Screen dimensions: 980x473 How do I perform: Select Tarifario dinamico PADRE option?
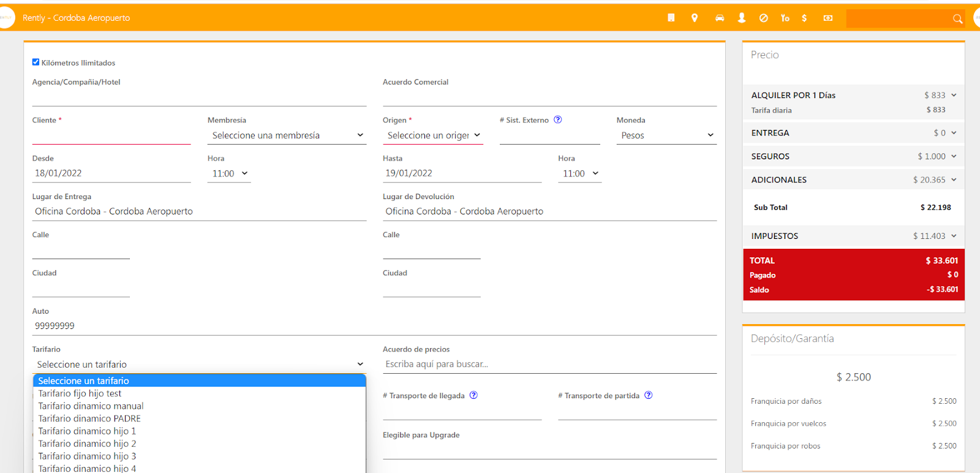89,418
